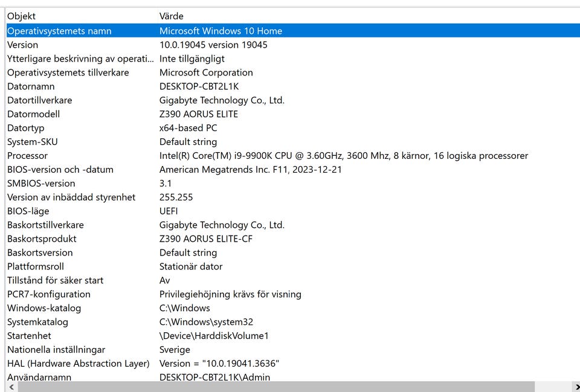Image resolution: width=580 pixels, height=392 pixels.
Task: Select the Version 10.0.19045 row
Action: click(22, 45)
